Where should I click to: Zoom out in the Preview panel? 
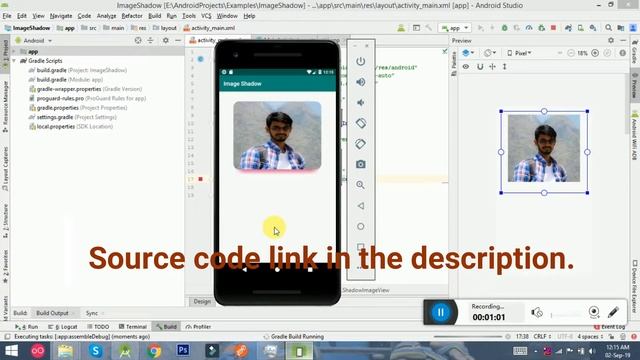pos(571,53)
